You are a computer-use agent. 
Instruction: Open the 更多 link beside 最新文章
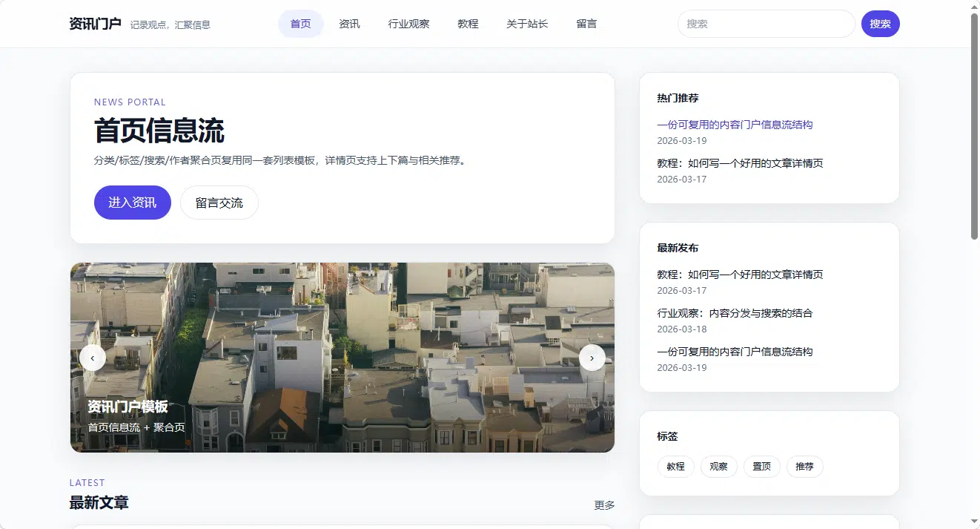click(x=604, y=505)
